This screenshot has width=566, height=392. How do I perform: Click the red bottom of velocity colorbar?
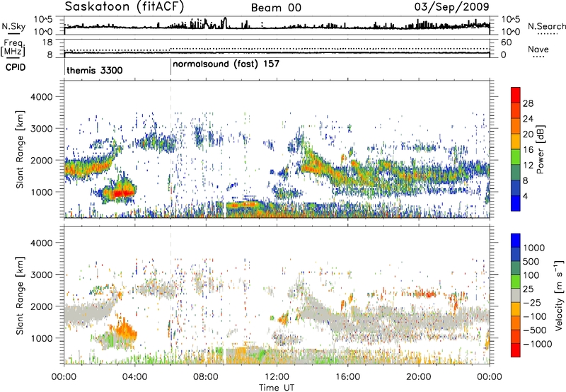tap(516, 350)
